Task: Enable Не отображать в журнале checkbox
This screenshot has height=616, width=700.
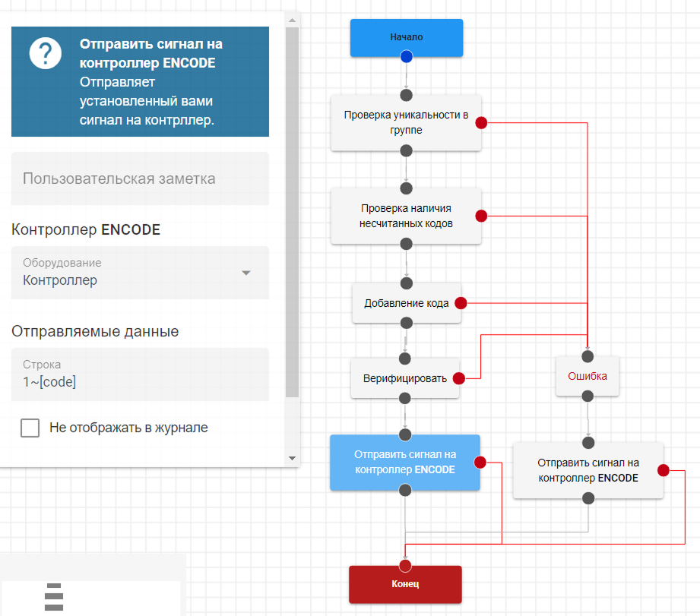Action: (x=30, y=428)
